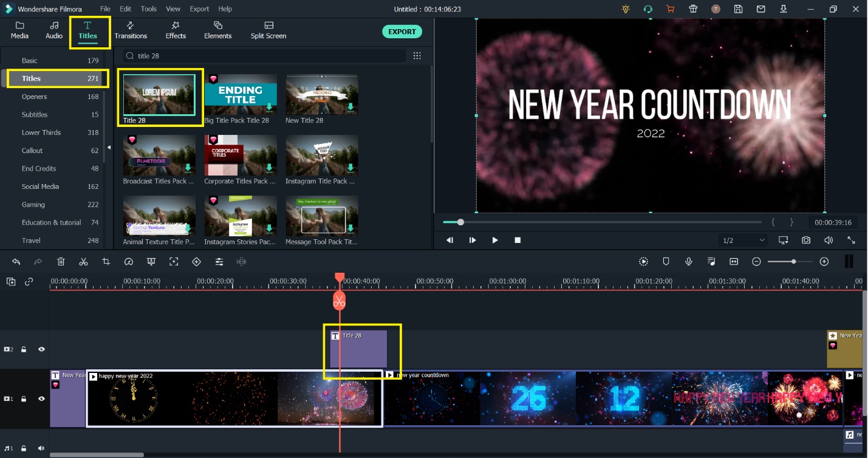The height and width of the screenshot is (458, 868).
Task: Open the Audio tab
Action: (54, 30)
